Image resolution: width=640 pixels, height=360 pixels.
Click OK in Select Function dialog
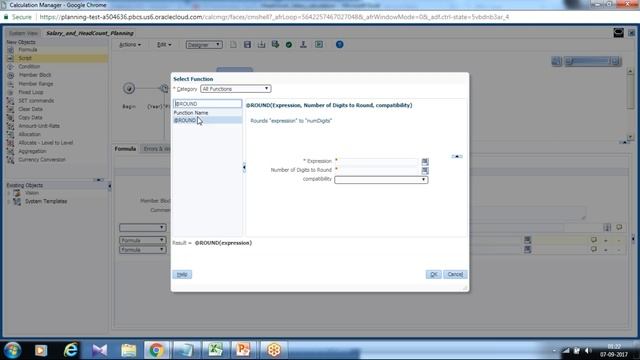(433, 274)
